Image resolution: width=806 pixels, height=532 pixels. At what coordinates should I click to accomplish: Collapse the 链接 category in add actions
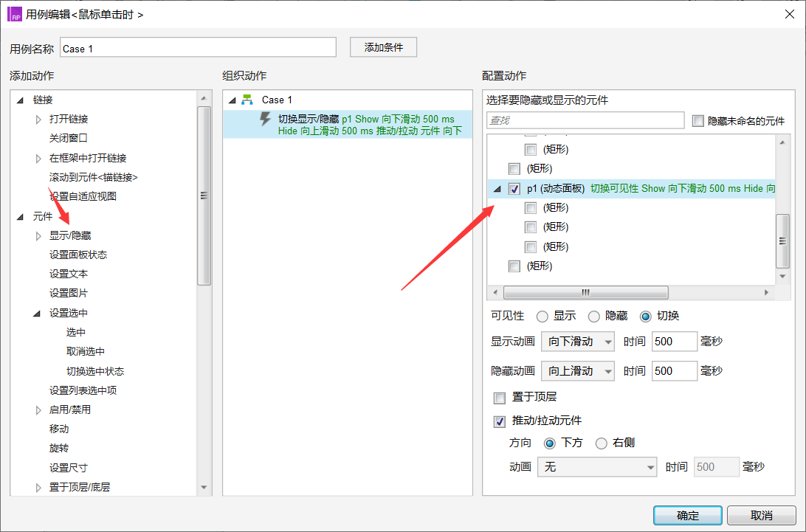tap(20, 100)
